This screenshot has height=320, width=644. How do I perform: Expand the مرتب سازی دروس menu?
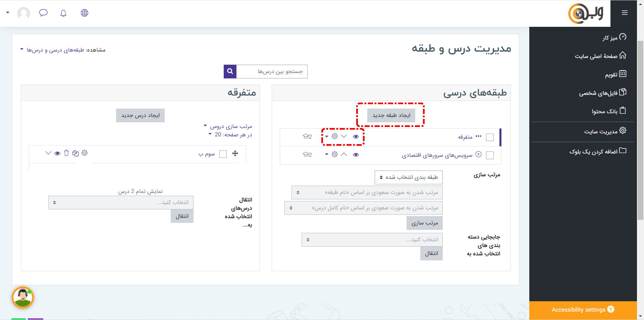tap(228, 126)
